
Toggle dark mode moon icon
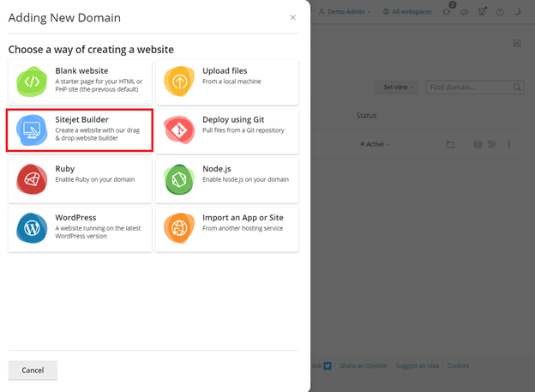[x=517, y=12]
